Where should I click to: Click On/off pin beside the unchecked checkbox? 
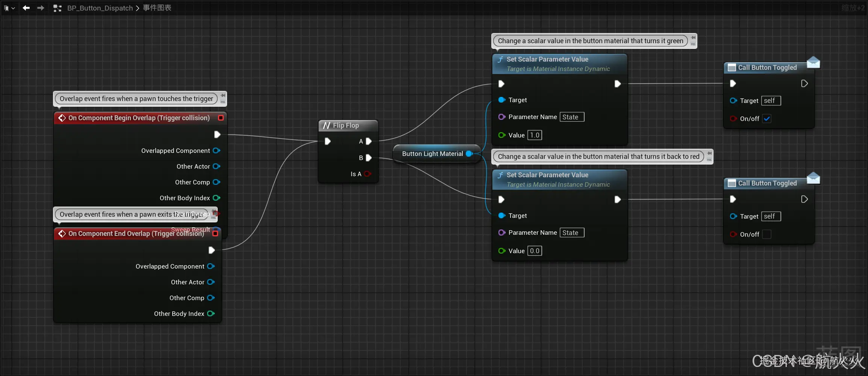(x=733, y=234)
